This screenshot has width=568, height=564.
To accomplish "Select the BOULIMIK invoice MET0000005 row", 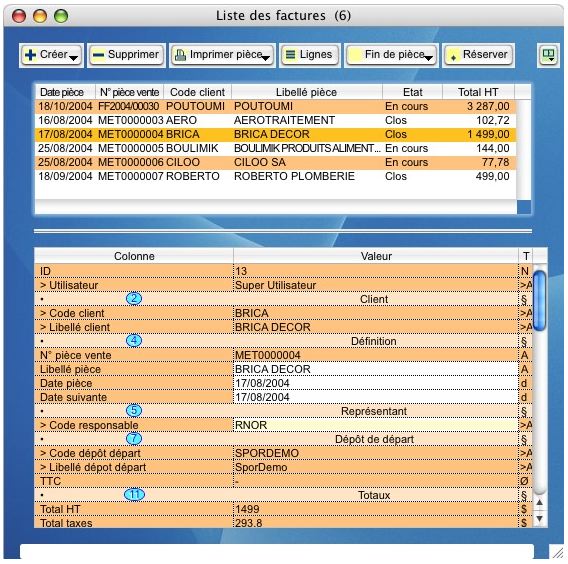I will click(275, 148).
